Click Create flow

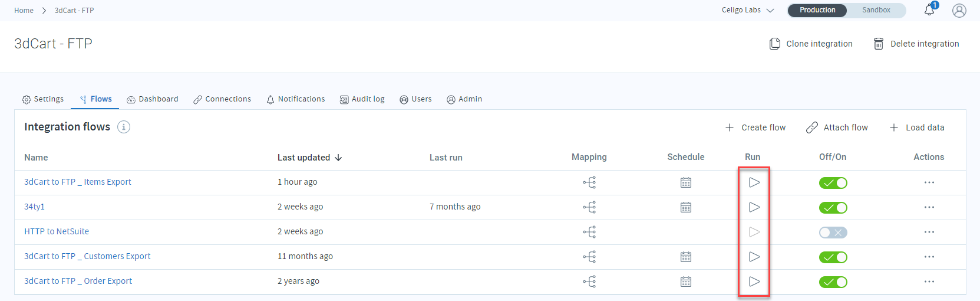tap(755, 127)
